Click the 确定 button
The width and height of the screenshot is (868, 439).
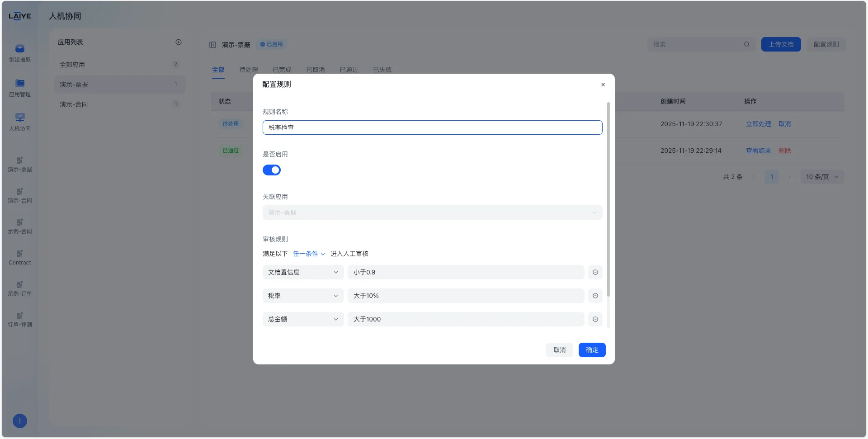pyautogui.click(x=592, y=350)
